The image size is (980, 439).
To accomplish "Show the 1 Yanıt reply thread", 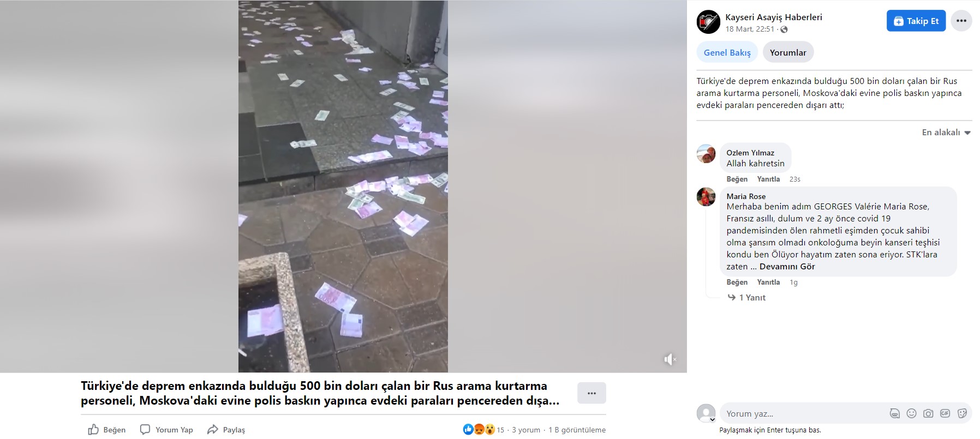I will 746,297.
